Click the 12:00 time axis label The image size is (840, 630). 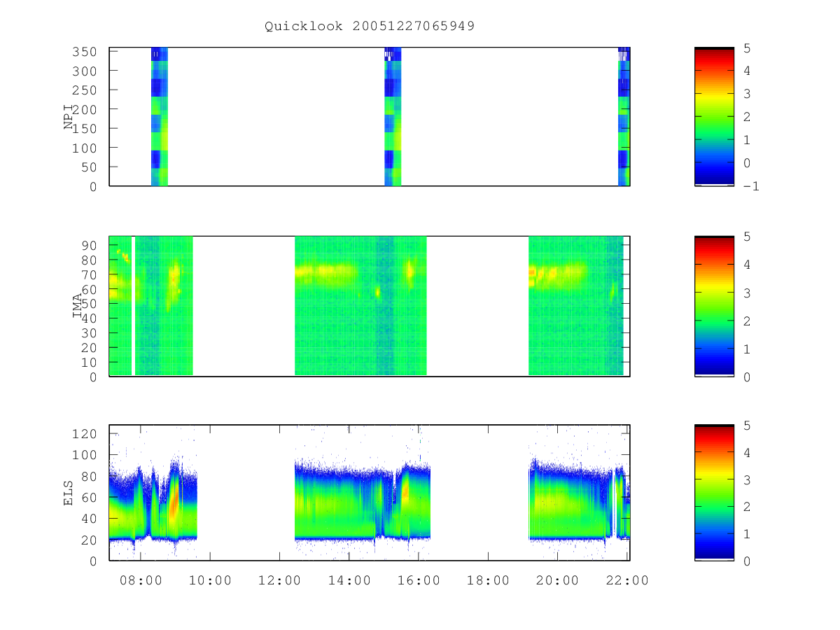(279, 580)
